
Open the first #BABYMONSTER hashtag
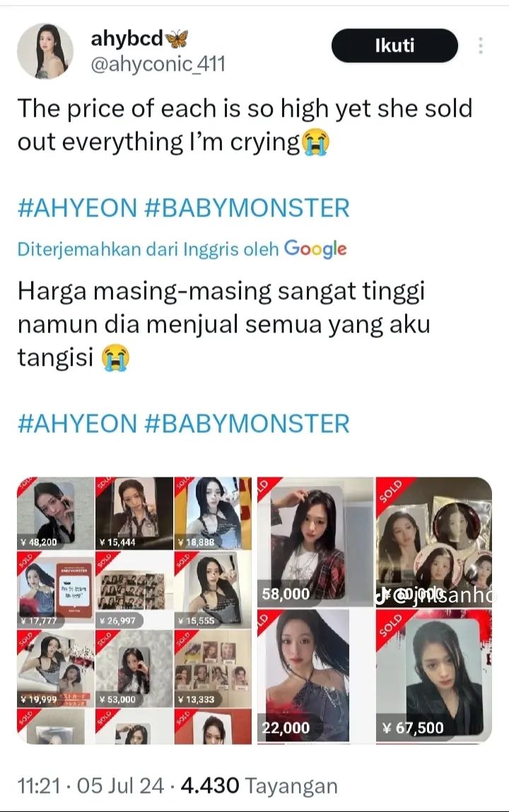(247, 208)
